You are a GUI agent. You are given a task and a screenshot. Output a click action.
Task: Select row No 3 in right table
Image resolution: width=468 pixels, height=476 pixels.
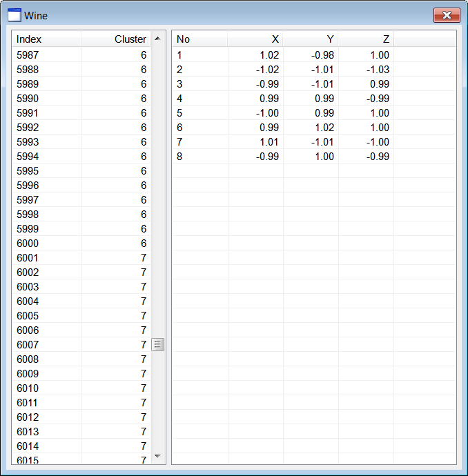[x=314, y=83]
